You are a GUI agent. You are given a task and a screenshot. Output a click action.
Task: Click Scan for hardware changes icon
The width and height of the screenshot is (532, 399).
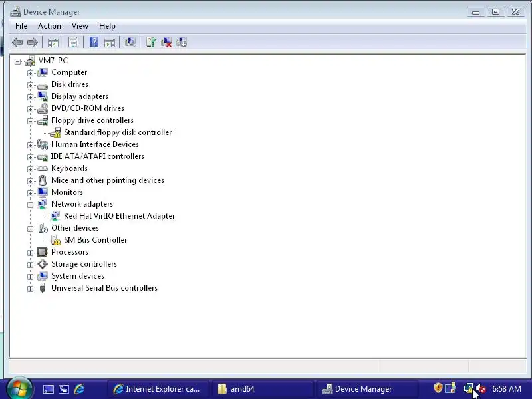click(x=130, y=42)
